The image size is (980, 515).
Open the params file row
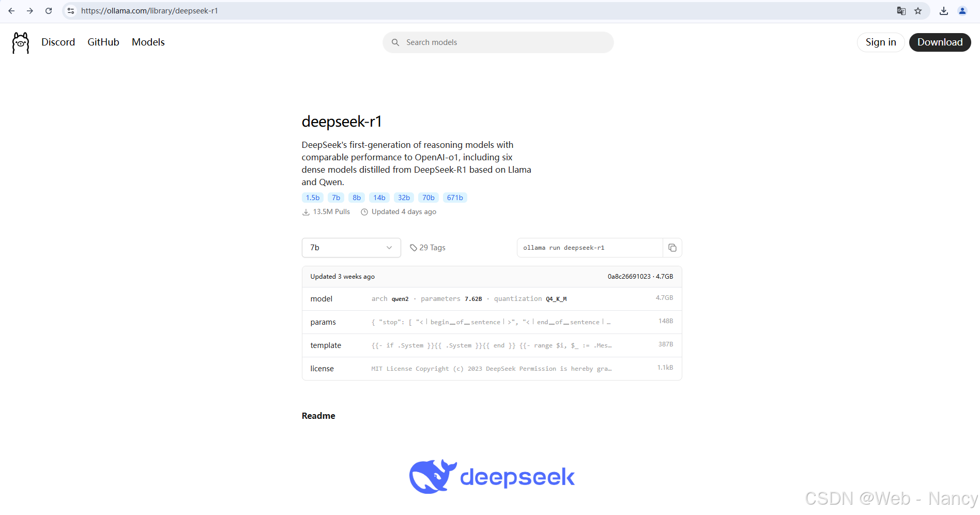click(x=492, y=322)
